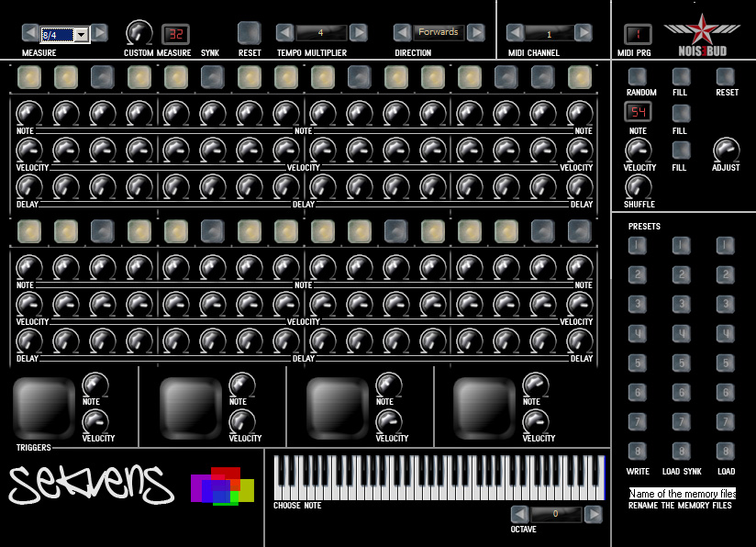Toggle the last step button in the top row
This screenshot has width=756, height=547.
click(x=580, y=77)
